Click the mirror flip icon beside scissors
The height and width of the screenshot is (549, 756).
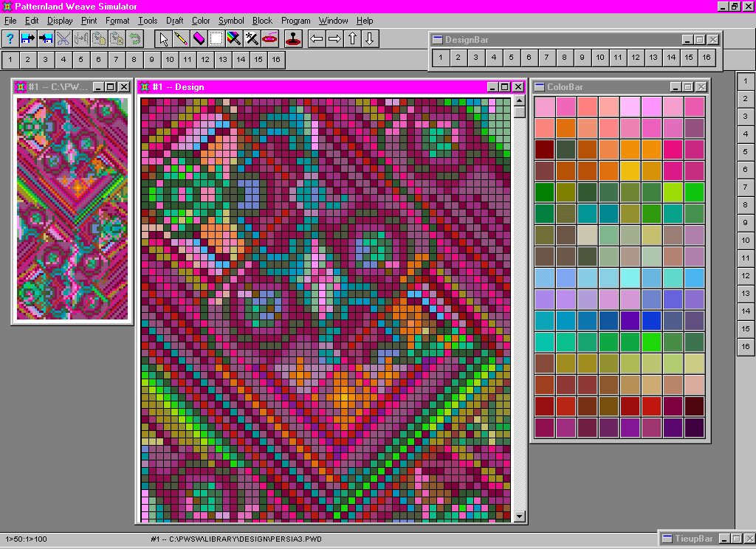[81, 38]
